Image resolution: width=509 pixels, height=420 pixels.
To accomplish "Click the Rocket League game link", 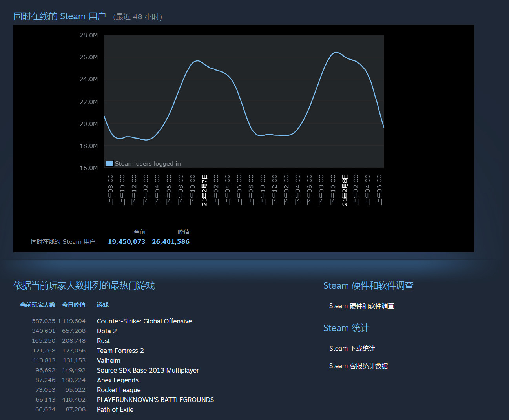I will [119, 390].
